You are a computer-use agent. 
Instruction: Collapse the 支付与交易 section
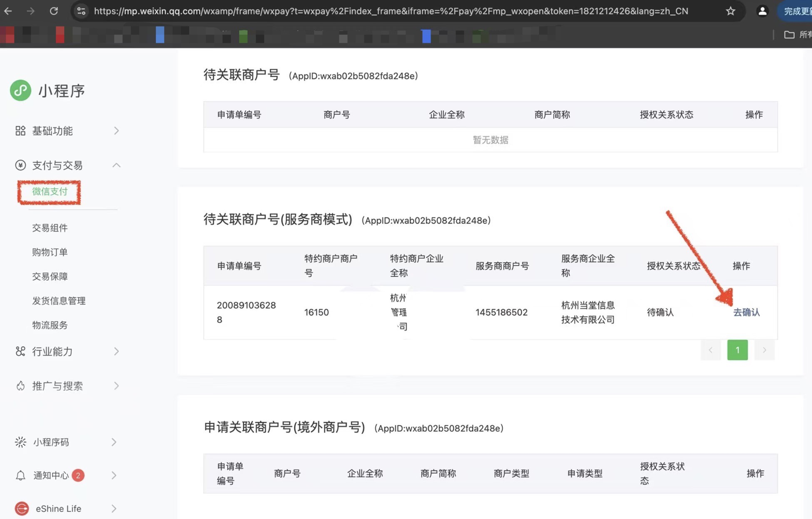(116, 165)
